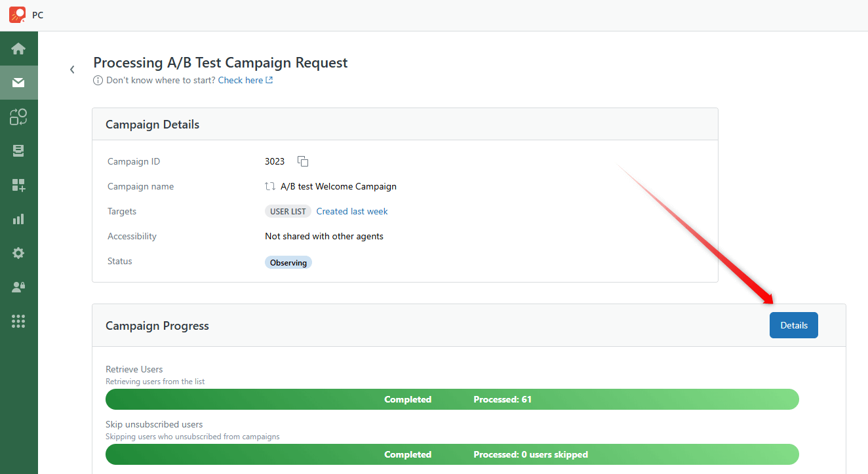
Task: Click 'Not shared with other agents' text
Action: coord(324,236)
